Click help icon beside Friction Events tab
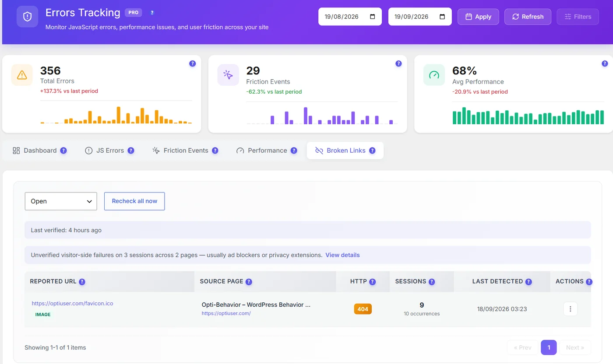Viewport: 613px width, 364px height. tap(215, 150)
